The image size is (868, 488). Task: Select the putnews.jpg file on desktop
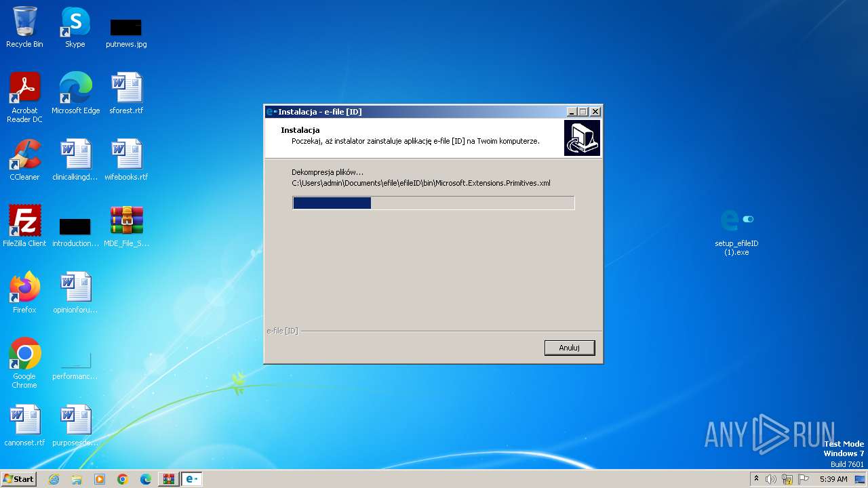point(126,33)
